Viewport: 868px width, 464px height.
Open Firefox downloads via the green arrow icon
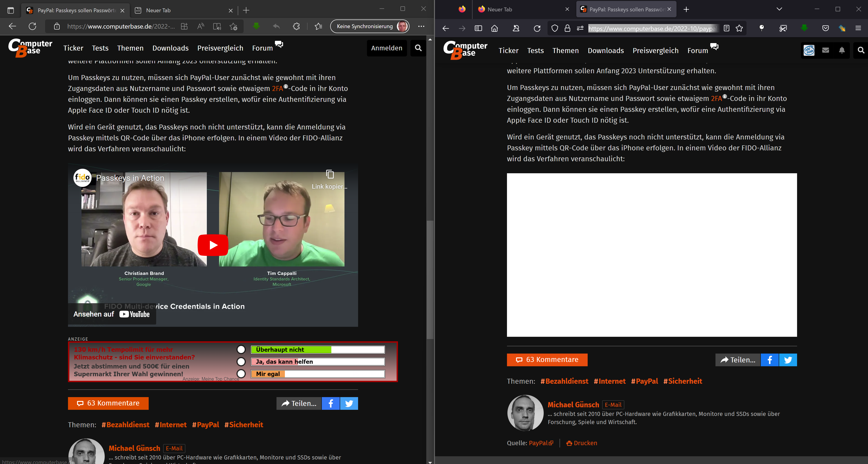(805, 28)
